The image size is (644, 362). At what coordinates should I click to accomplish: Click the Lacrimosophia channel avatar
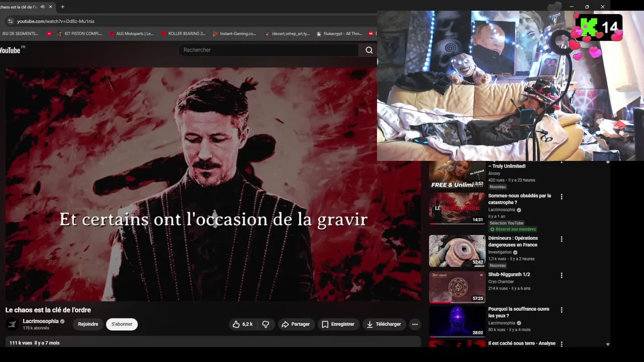pyautogui.click(x=12, y=324)
